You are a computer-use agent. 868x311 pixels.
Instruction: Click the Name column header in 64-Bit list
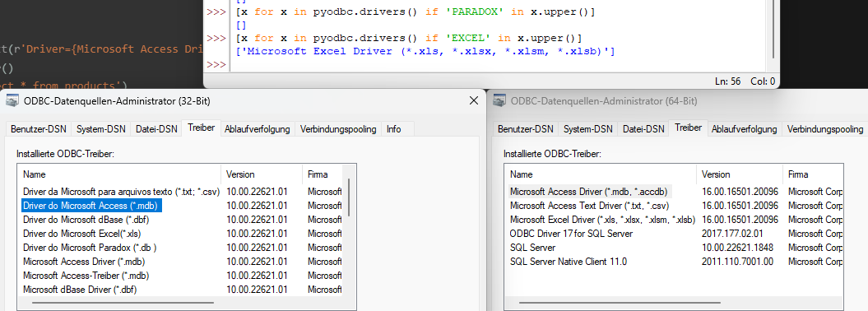[x=601, y=174]
